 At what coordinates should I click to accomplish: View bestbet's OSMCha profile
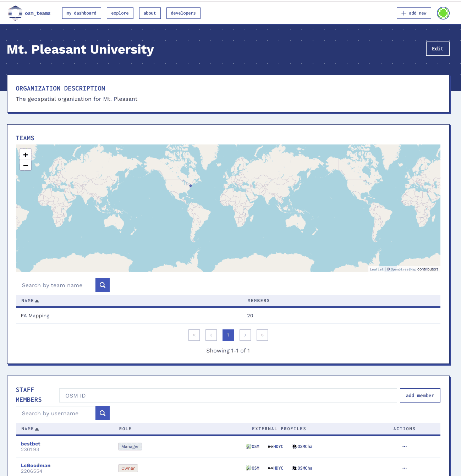(302, 446)
